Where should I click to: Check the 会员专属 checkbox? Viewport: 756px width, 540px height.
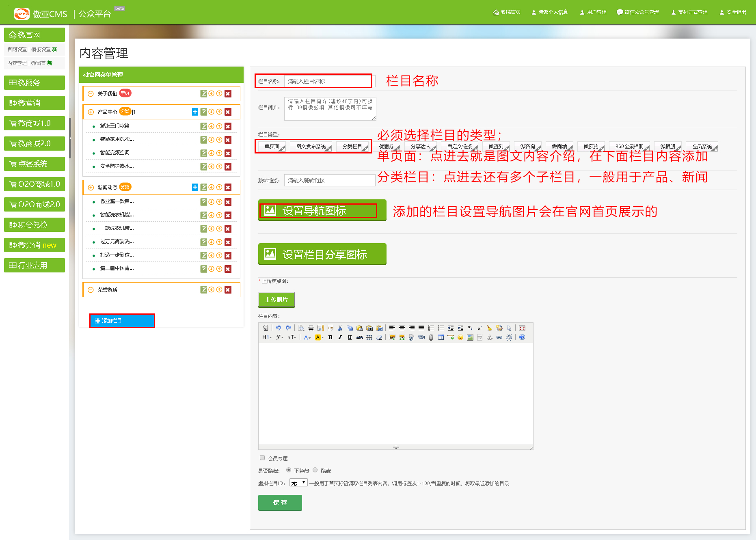(262, 458)
